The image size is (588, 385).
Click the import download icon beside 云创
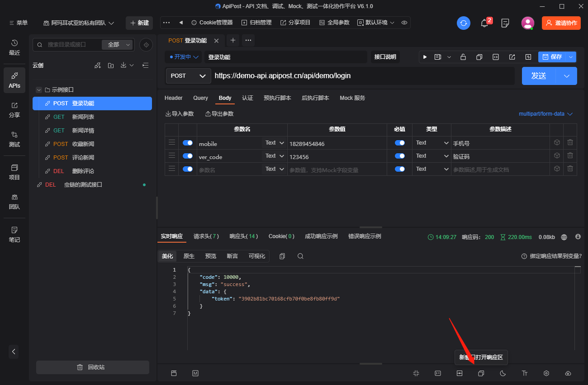tap(124, 65)
